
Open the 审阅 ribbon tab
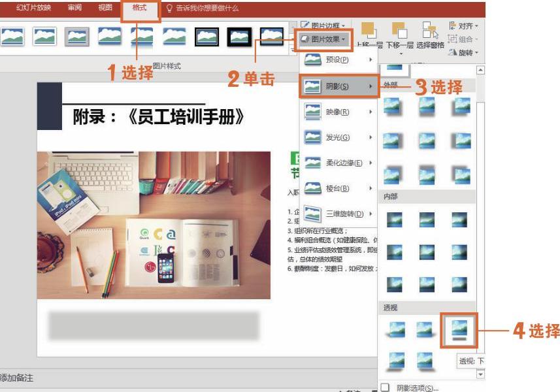[x=74, y=8]
